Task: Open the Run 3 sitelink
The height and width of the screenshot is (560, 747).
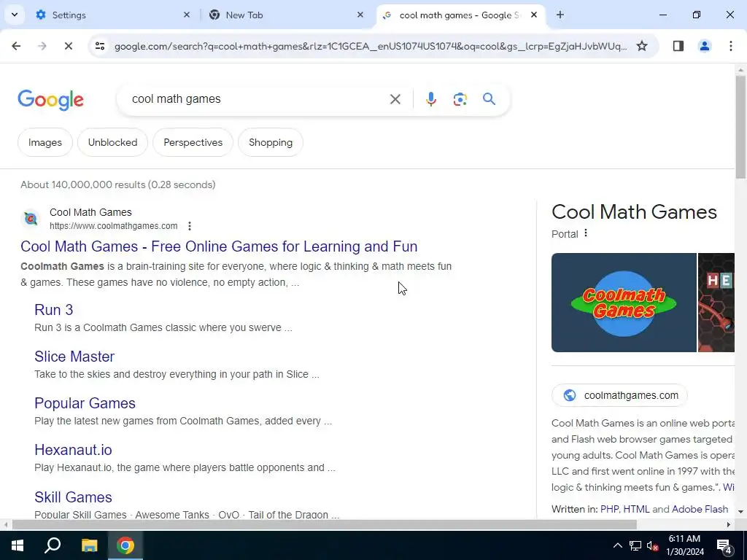Action: pos(54,310)
